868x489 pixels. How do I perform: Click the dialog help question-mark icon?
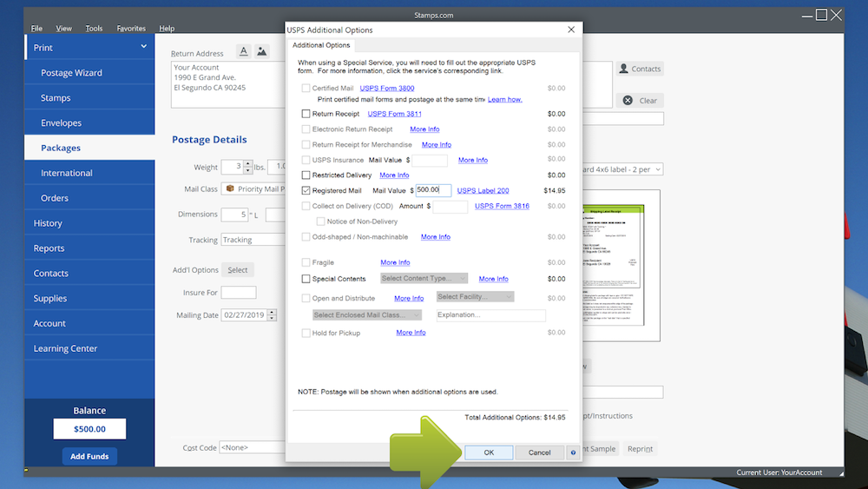[x=573, y=453]
